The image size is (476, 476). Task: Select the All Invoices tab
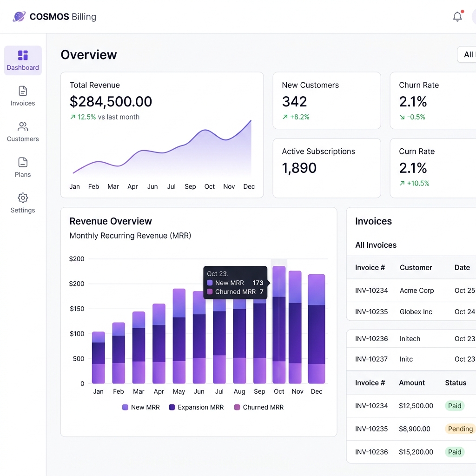(376, 245)
